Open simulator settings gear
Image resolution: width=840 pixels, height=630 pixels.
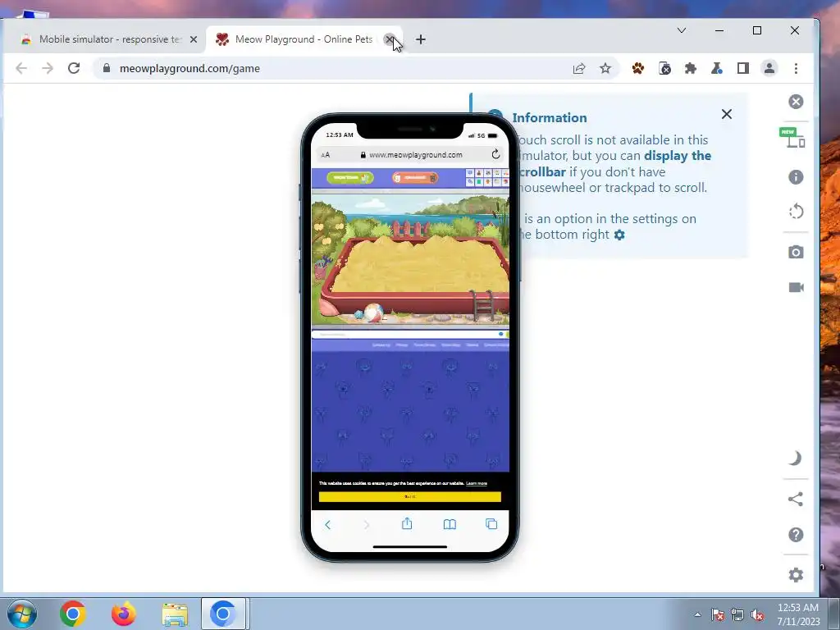796,575
